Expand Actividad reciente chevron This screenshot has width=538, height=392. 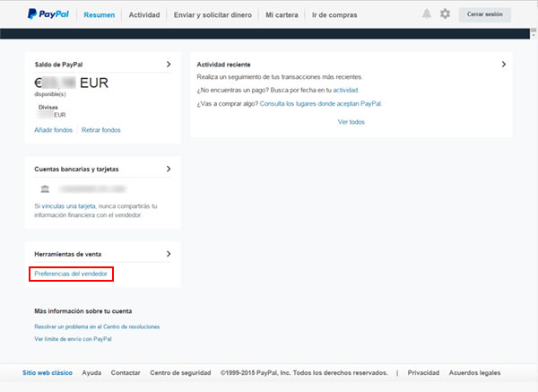coord(503,65)
